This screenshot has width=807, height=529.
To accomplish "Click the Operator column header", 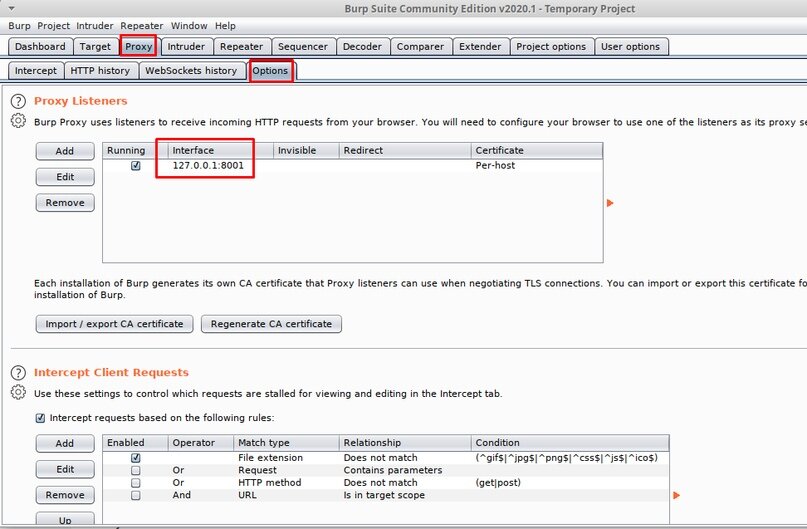I will (x=201, y=443).
